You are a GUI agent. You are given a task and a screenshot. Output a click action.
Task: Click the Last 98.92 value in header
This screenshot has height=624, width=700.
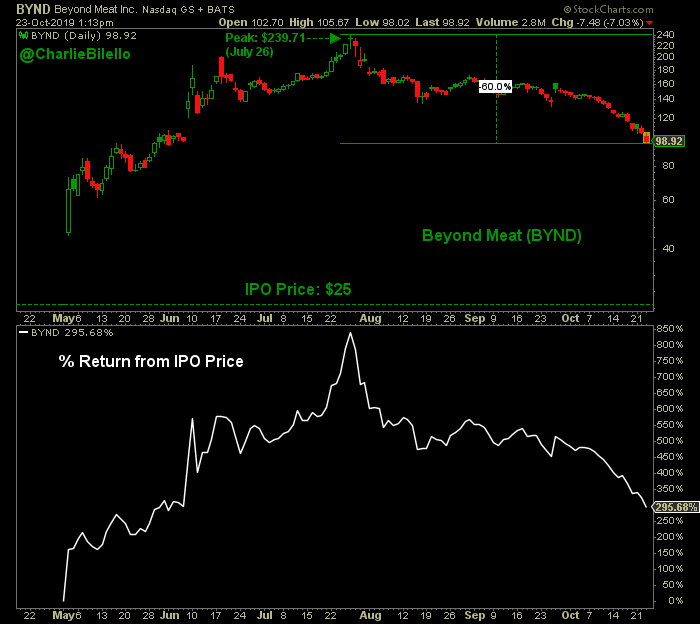tap(442, 22)
